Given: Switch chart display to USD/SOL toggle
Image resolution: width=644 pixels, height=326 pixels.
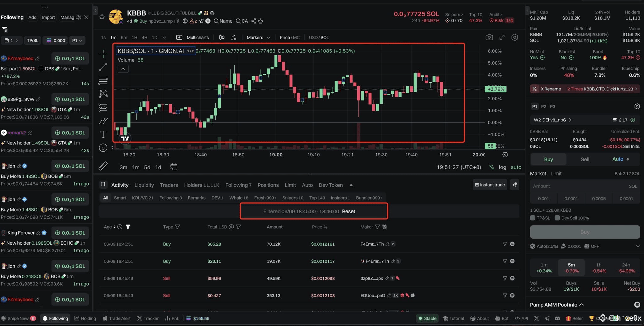Looking at the screenshot, I should coord(319,37).
